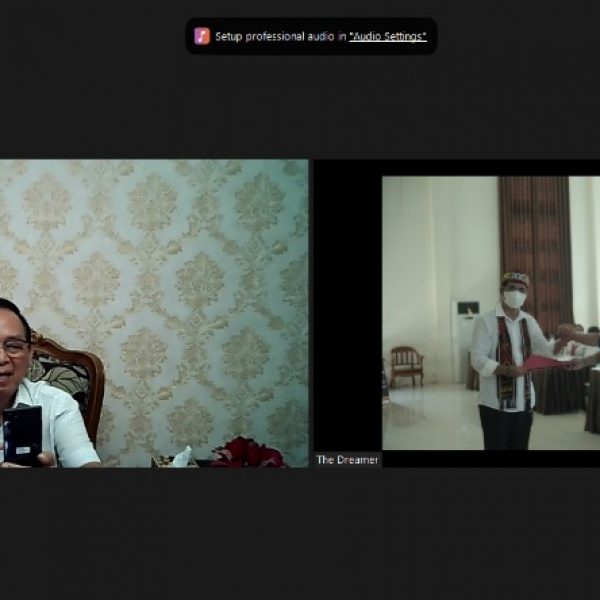Click the "Setup professional audio in" banner text
The width and height of the screenshot is (600, 600).
[x=281, y=36]
